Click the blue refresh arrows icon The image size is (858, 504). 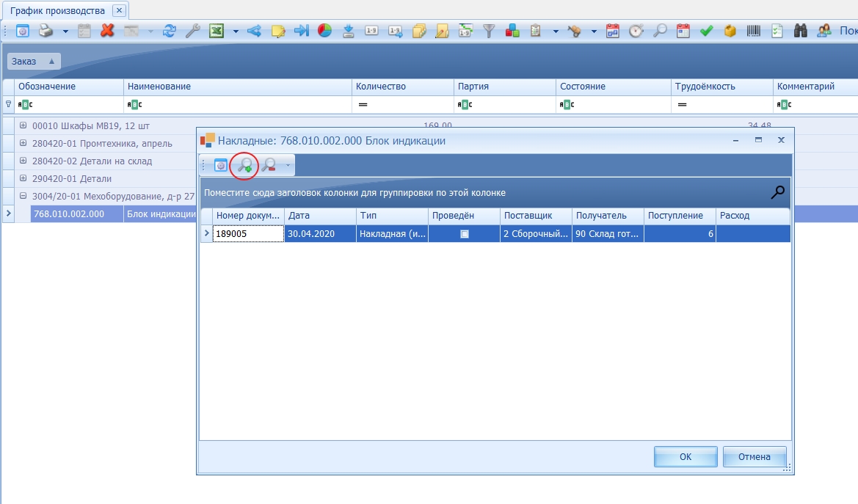170,31
